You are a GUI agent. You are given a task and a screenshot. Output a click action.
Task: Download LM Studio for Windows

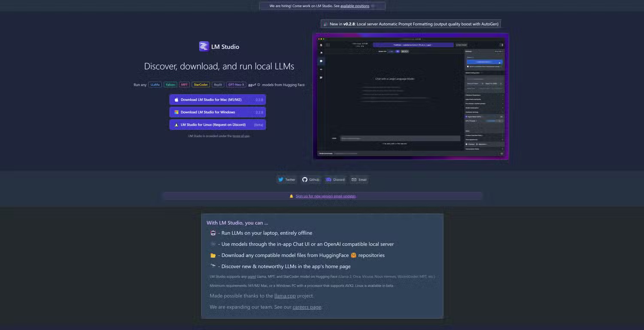(218, 112)
